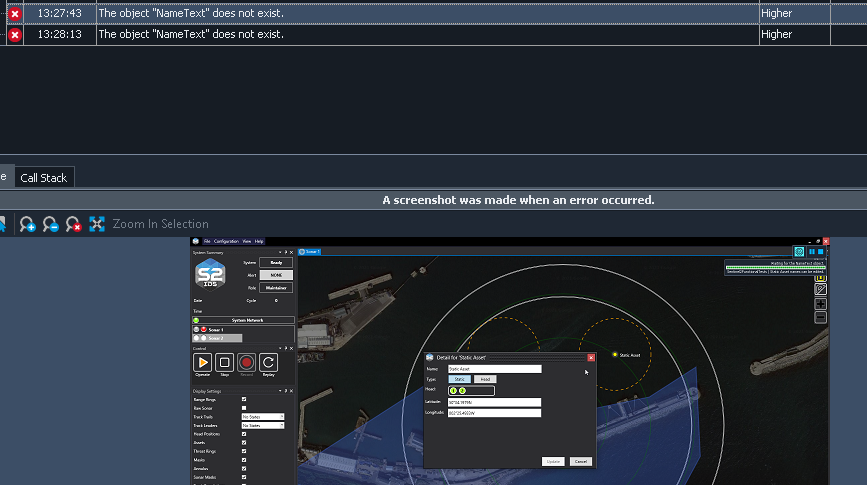867x485 pixels.
Task: Open the Track Trails dropdown
Action: click(x=262, y=416)
